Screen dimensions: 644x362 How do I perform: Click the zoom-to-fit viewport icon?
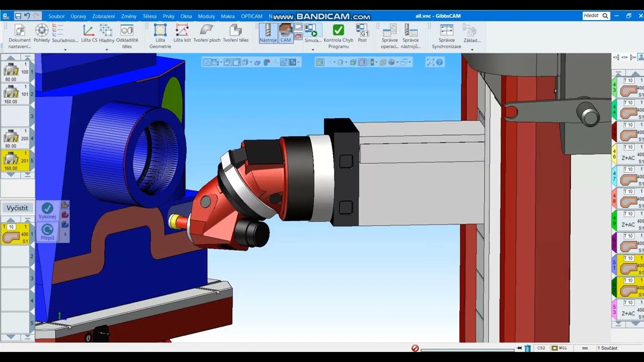point(430,62)
